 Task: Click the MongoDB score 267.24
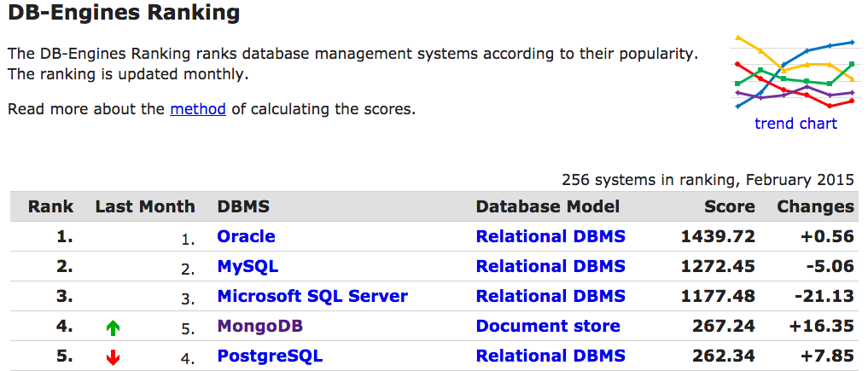tap(724, 326)
